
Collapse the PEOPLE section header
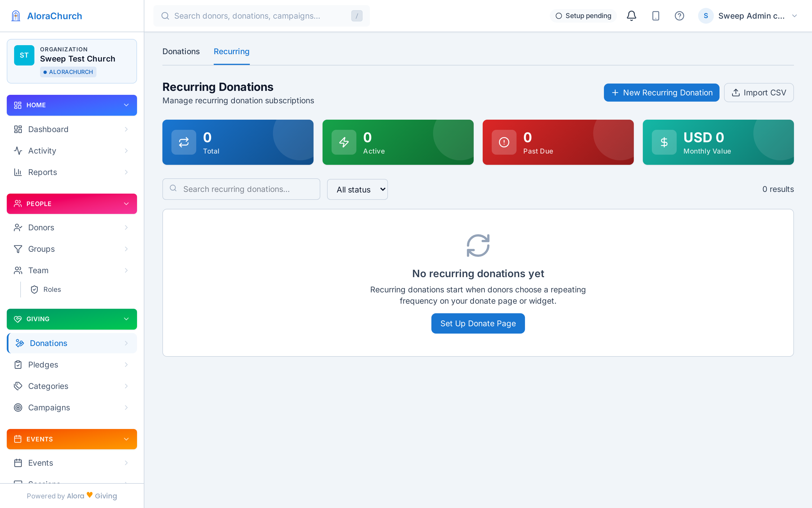coord(72,203)
